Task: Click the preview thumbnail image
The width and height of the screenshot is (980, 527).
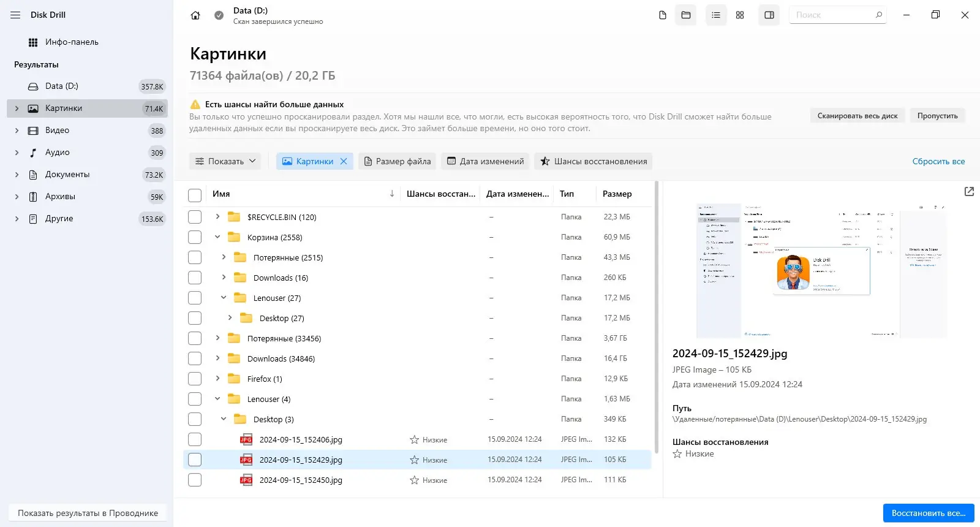Action: click(x=821, y=271)
